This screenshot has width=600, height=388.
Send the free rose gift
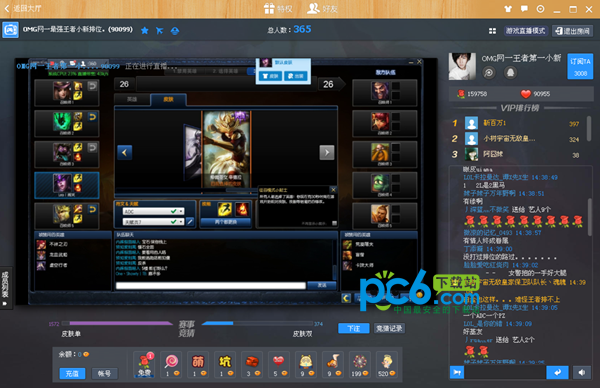144,365
